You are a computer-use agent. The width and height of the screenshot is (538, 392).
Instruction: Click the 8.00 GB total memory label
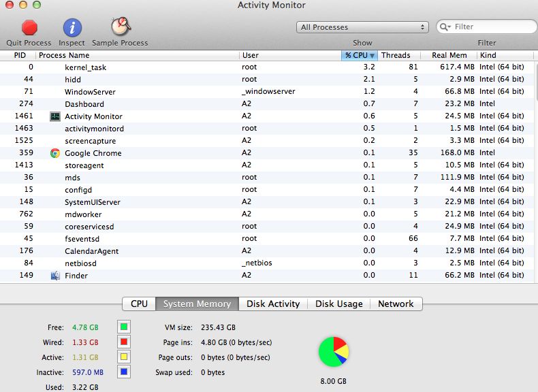pyautogui.click(x=333, y=381)
